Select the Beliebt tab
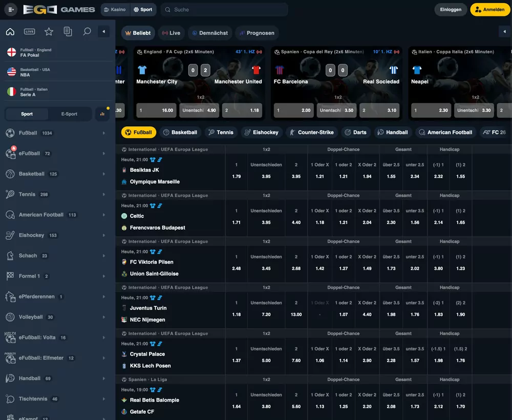This screenshot has width=512, height=420. [138, 33]
